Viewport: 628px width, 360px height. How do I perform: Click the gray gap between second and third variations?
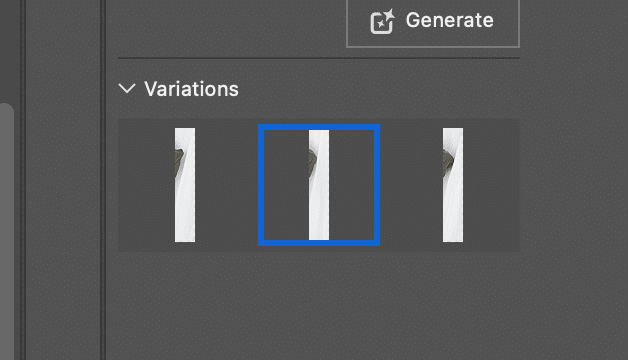pyautogui.click(x=386, y=185)
